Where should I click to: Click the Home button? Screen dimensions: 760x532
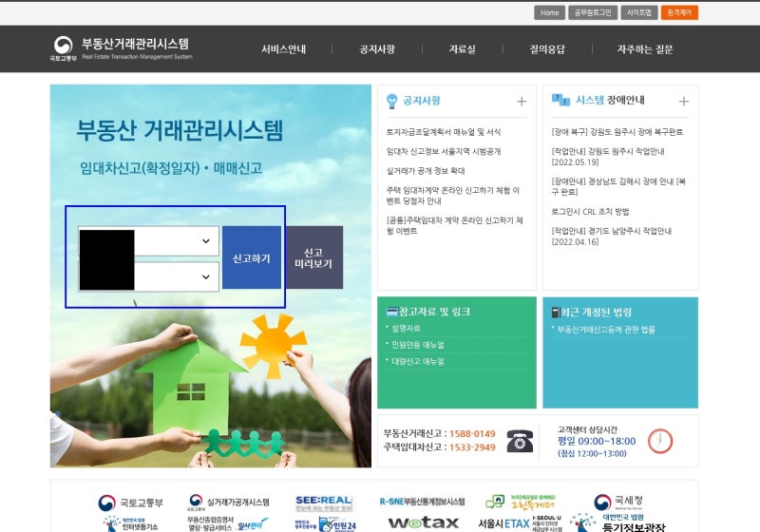click(550, 12)
